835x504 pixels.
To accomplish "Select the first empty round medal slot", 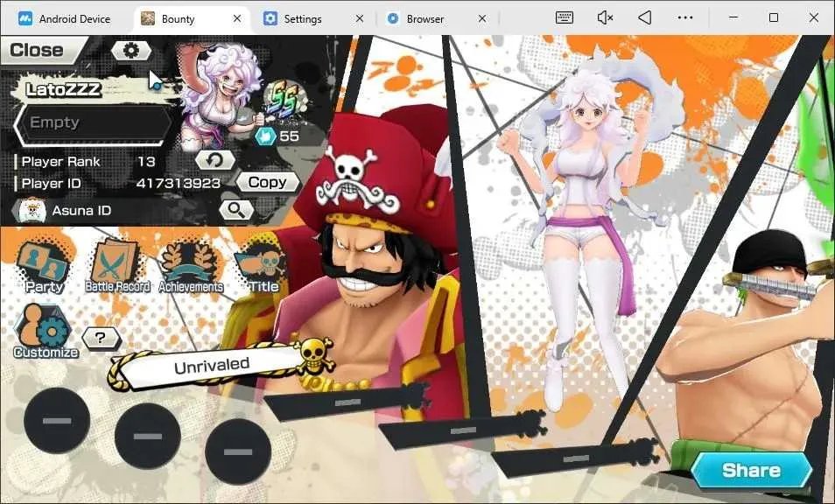I will pyautogui.click(x=57, y=421).
